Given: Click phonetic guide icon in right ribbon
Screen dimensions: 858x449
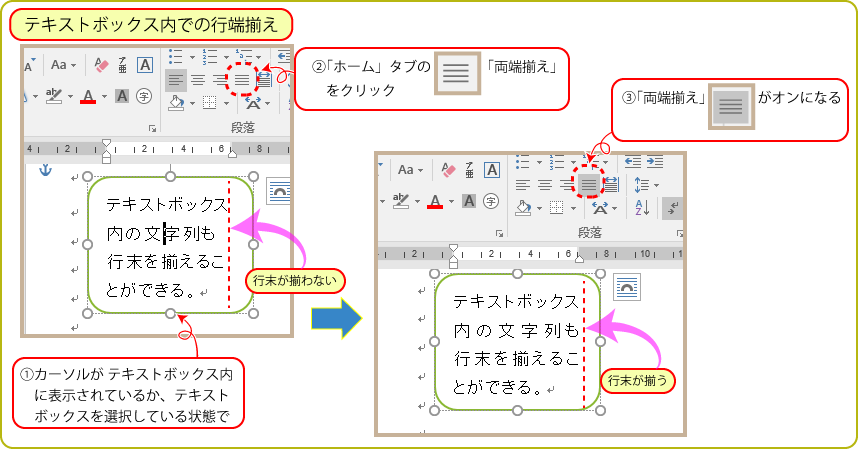Looking at the screenshot, I should click(470, 171).
